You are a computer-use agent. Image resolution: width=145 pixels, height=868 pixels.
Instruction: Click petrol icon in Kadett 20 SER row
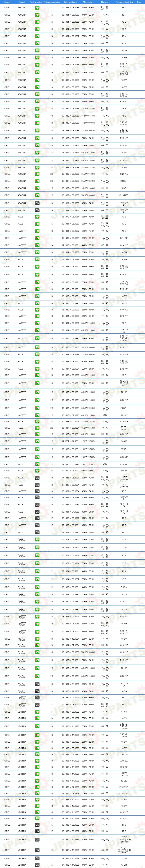pyautogui.click(x=37, y=471)
